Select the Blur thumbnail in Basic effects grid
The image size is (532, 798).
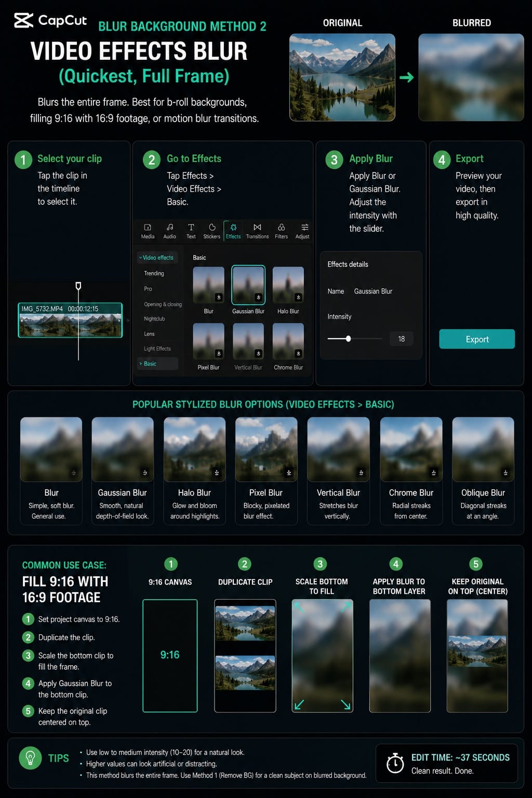click(x=208, y=285)
